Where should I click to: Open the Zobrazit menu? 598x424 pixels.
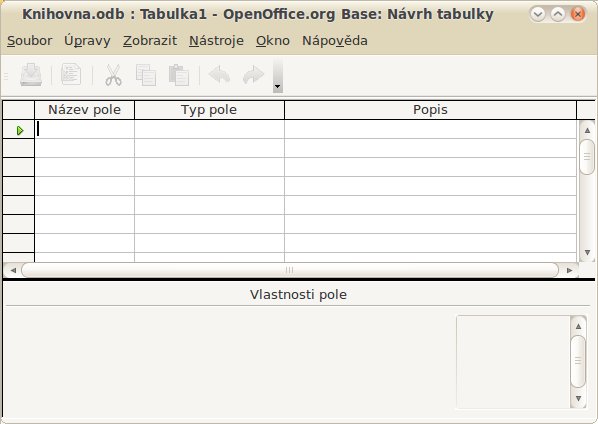point(150,40)
